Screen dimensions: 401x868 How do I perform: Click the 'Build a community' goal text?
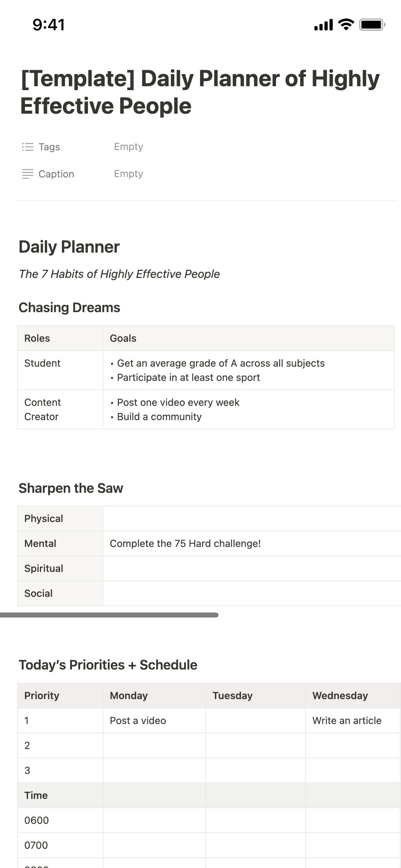click(159, 417)
